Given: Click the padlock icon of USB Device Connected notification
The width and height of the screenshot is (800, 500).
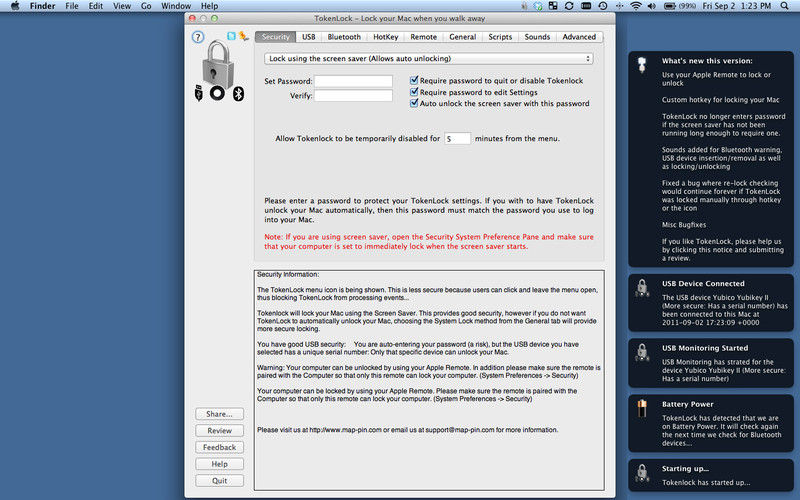Looking at the screenshot, I should point(642,288).
